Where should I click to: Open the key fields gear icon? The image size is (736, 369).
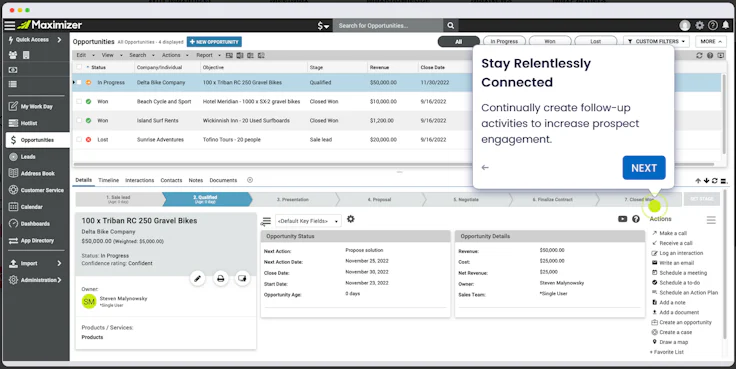click(x=351, y=219)
